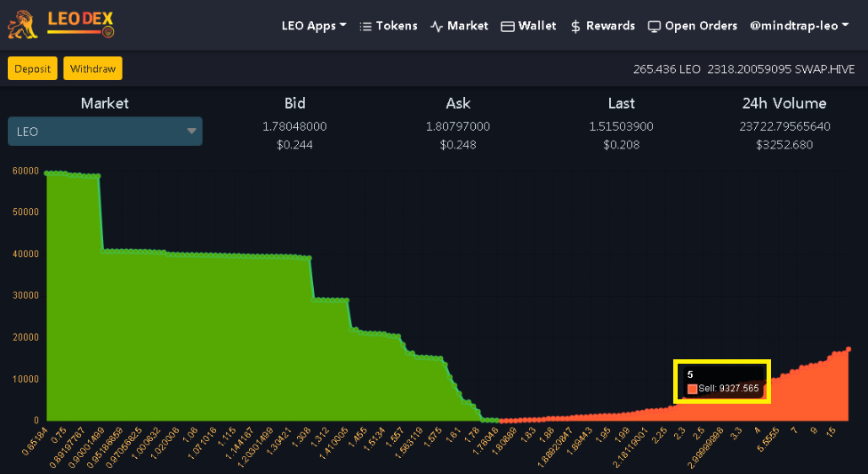This screenshot has height=474, width=868.
Task: Open the Rewards page
Action: point(602,26)
